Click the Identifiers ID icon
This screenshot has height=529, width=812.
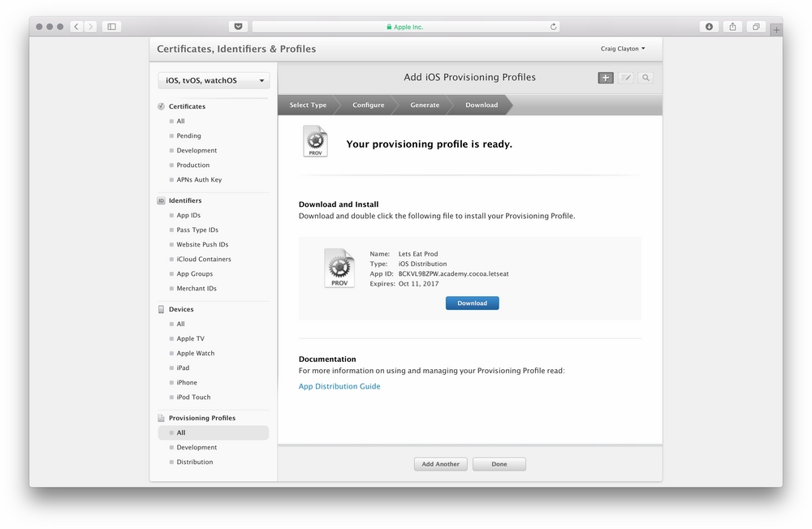161,200
